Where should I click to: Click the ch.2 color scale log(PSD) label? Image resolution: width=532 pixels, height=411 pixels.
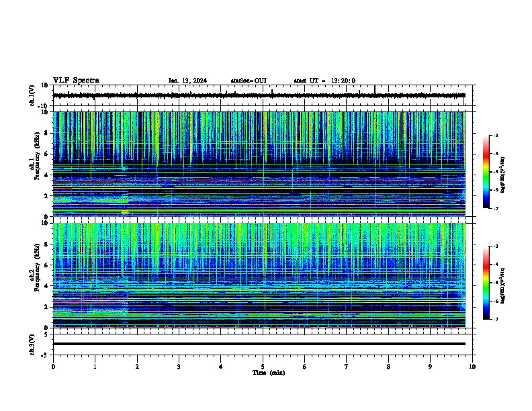503,285
